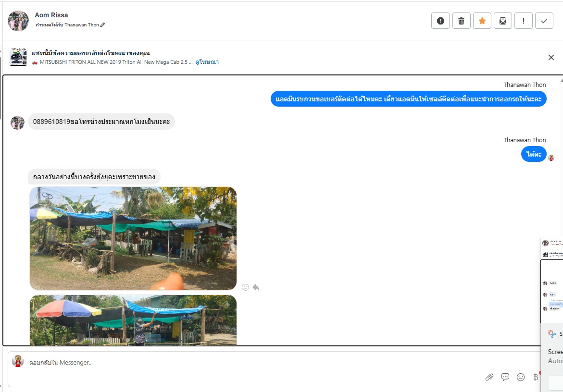Open second photo with colorful umbrella

click(133, 320)
